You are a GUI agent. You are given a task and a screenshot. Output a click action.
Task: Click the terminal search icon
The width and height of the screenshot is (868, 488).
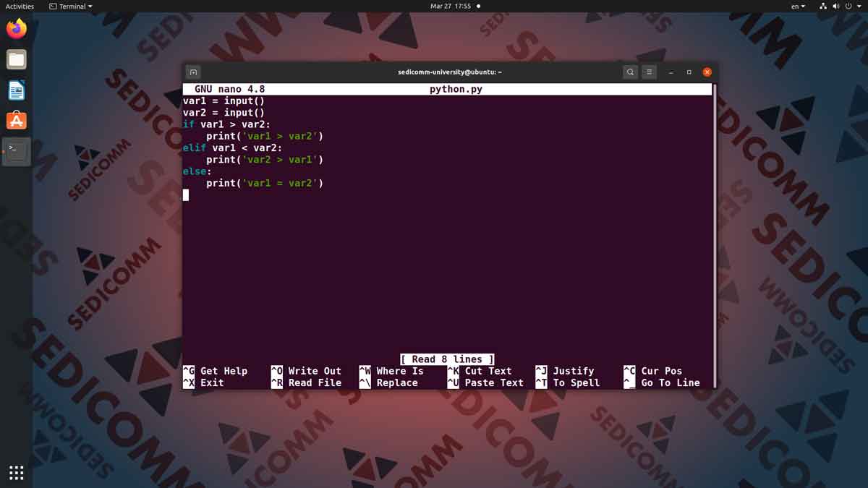630,72
